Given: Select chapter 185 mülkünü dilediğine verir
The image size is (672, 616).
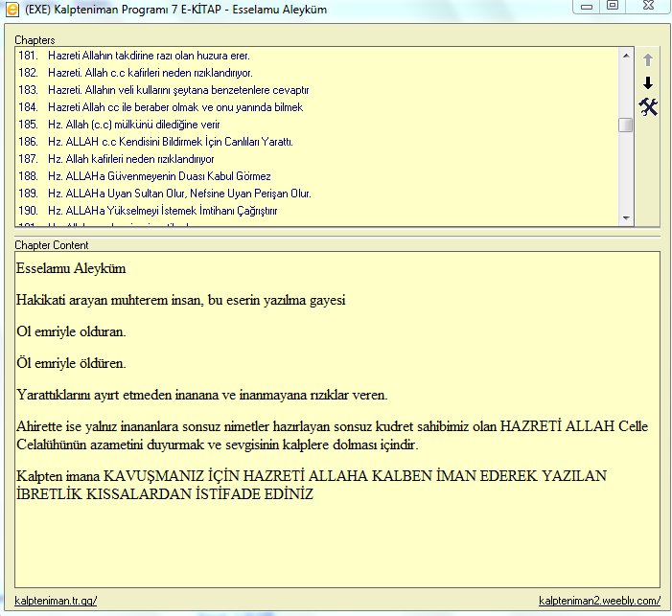Looking at the screenshot, I should tap(317, 125).
